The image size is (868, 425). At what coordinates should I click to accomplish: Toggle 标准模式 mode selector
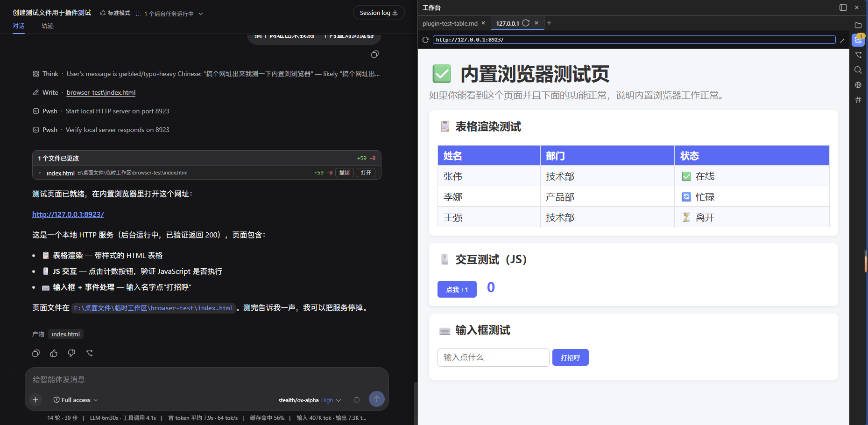coord(115,13)
